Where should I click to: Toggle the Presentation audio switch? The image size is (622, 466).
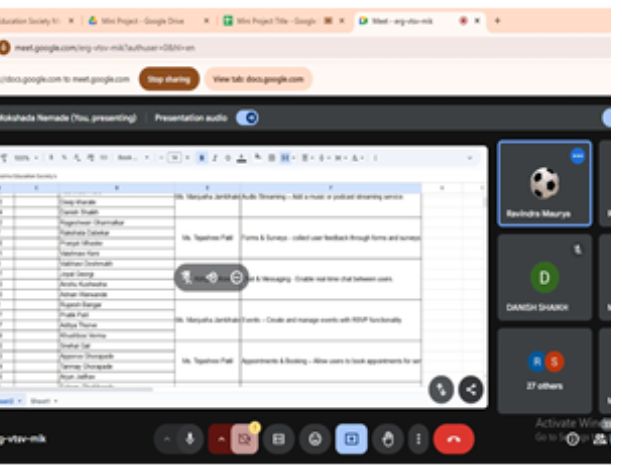point(247,118)
